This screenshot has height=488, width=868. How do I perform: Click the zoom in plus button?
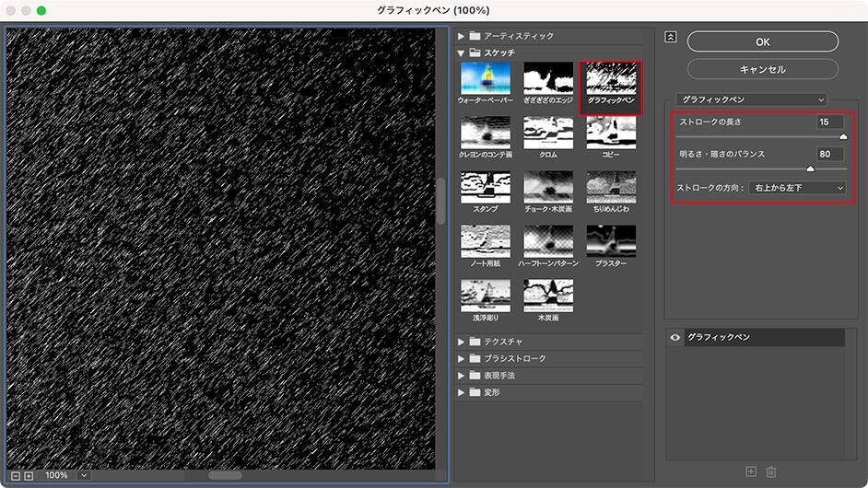tap(29, 475)
